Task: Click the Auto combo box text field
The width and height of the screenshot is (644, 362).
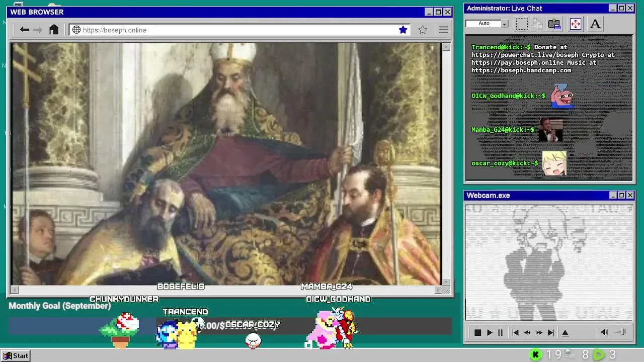Action: (x=484, y=24)
